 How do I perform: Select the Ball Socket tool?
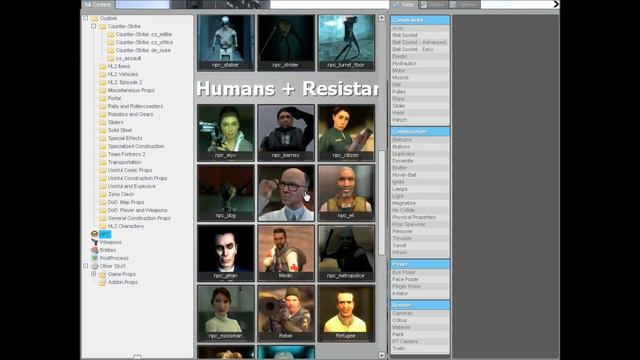(x=420, y=35)
